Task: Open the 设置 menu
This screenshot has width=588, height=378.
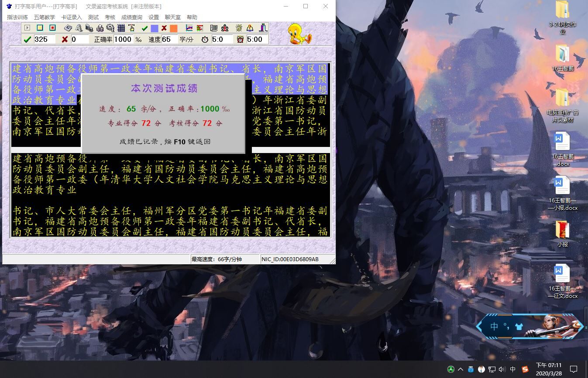Action: 154,17
